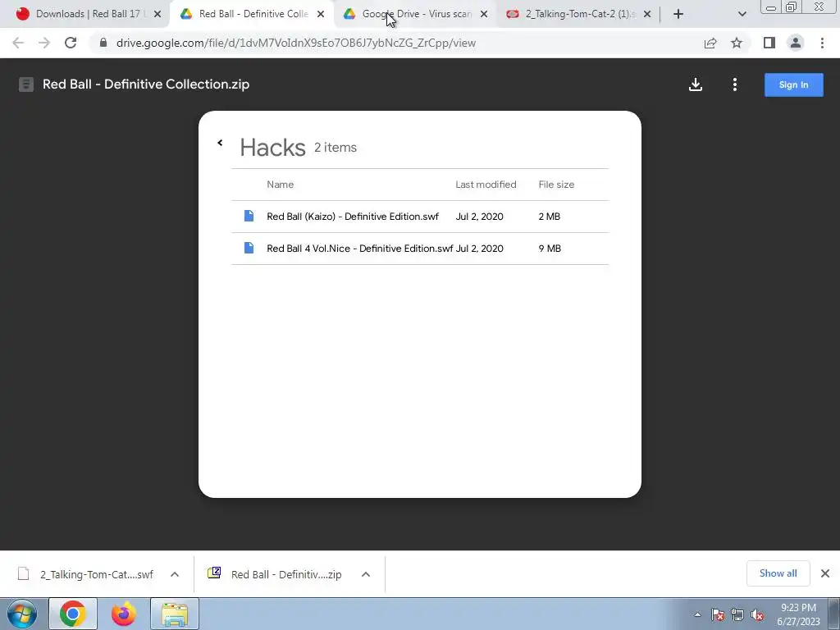840x630 pixels.
Task: Close the Downloads | Red Ball 17 tab
Action: click(157, 15)
